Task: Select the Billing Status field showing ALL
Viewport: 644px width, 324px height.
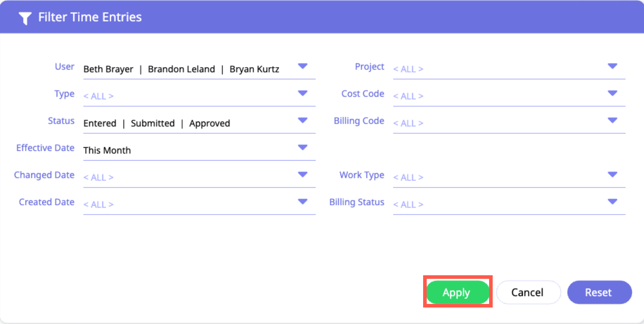Action: (495, 205)
